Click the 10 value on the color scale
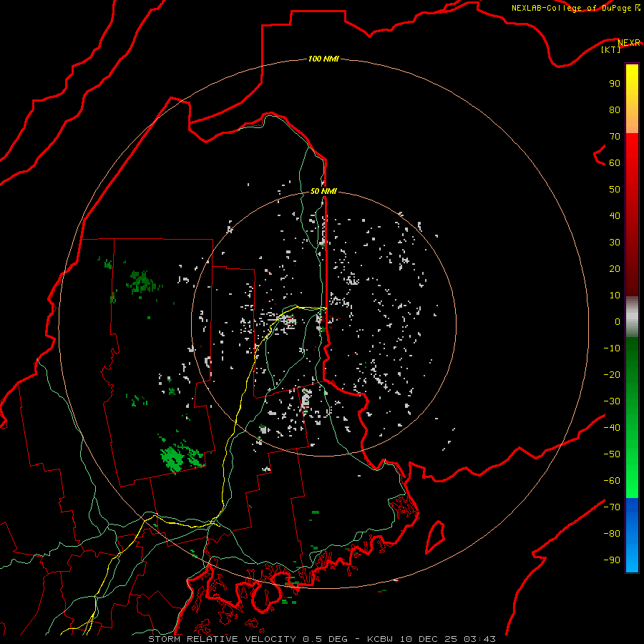Screen dimensions: 644x644 (x=615, y=296)
